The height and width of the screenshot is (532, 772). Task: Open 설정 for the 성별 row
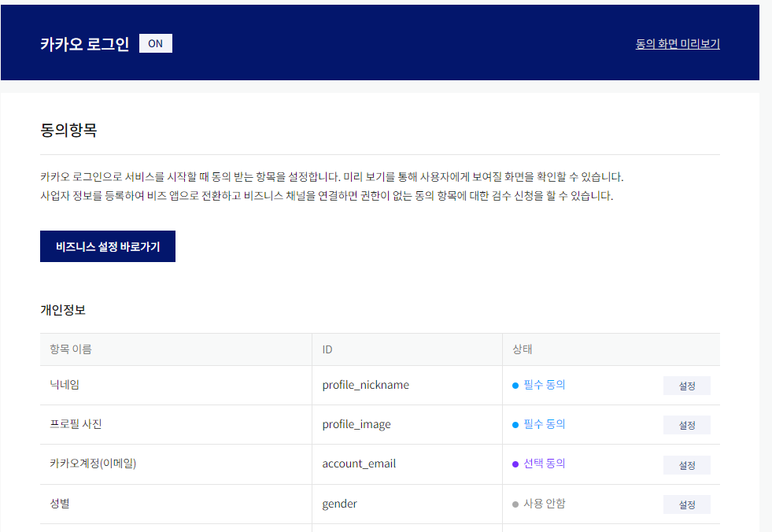[x=687, y=504]
